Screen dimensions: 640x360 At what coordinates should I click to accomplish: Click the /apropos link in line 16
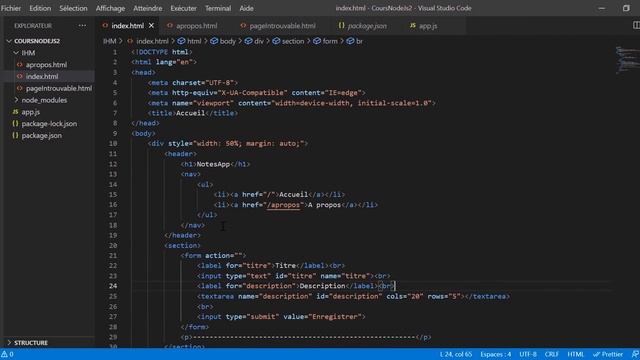[x=283, y=205]
